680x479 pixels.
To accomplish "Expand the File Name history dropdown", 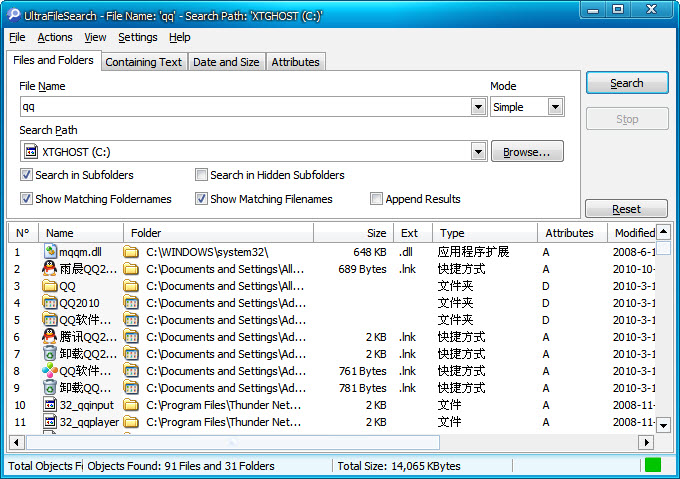I will [x=478, y=107].
